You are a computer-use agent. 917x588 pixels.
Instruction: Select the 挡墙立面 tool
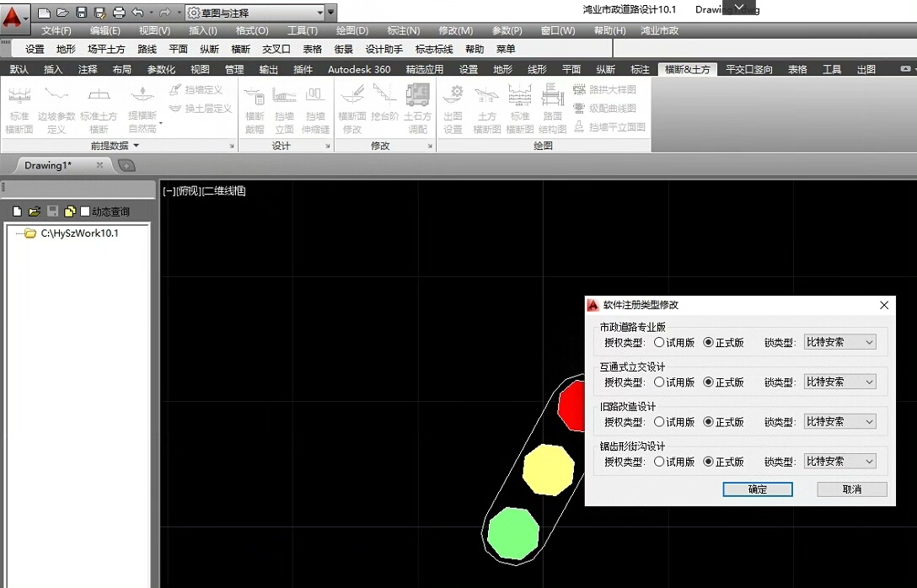(284, 110)
